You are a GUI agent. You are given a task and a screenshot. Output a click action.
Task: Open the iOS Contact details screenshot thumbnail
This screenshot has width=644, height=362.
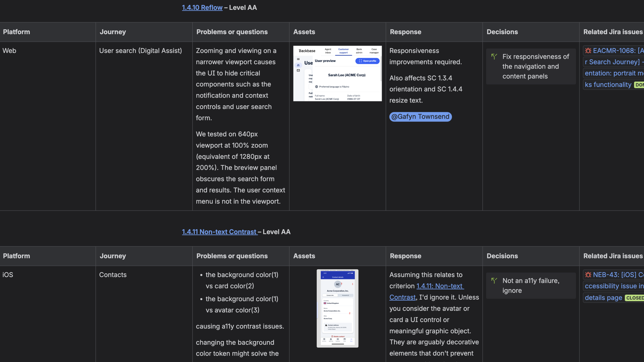(x=337, y=308)
